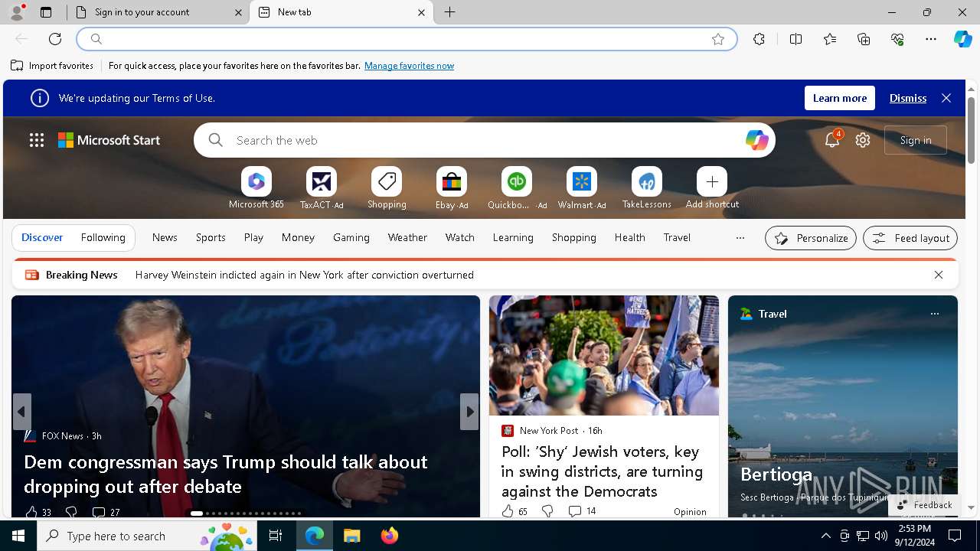
Task: Dislike the Jewish voters poll article
Action: pyautogui.click(x=547, y=511)
